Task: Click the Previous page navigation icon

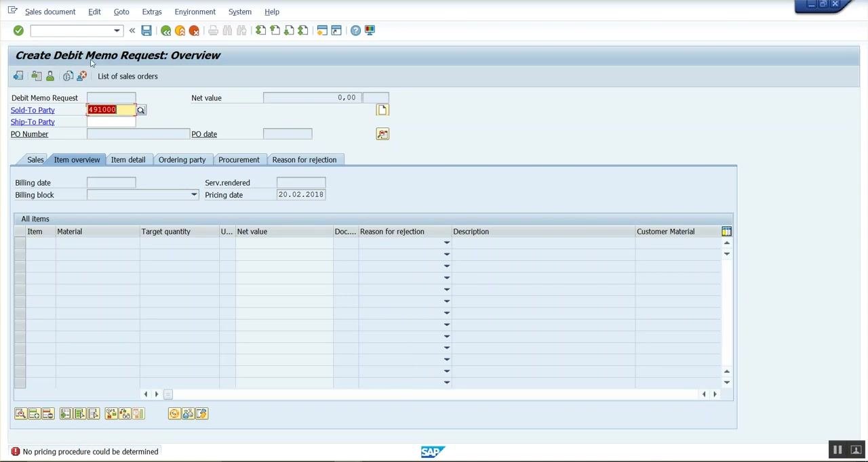Action: (x=275, y=30)
